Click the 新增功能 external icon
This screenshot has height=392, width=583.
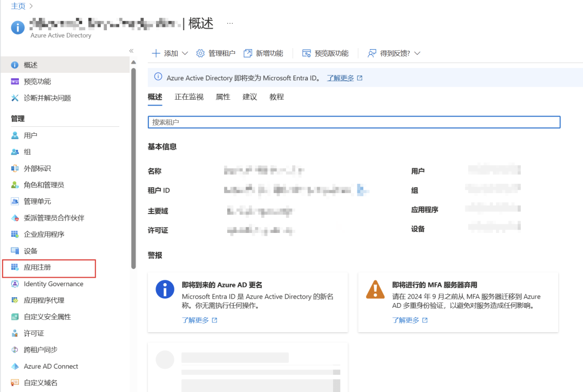(248, 53)
